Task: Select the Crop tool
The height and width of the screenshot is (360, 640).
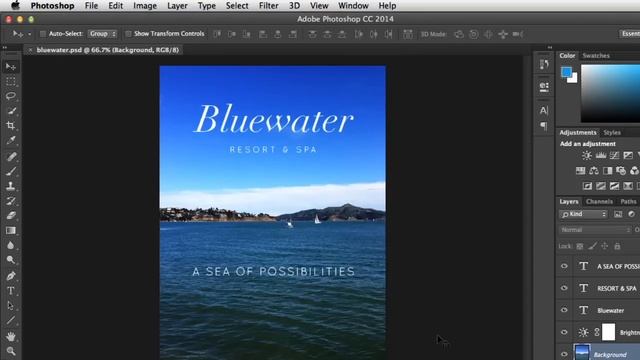Action: pyautogui.click(x=11, y=125)
